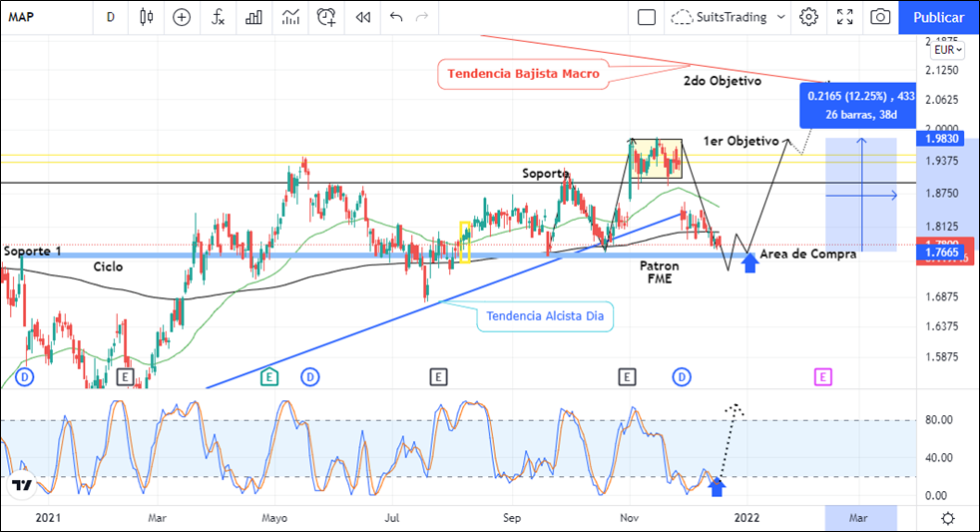Image resolution: width=980 pixels, height=532 pixels.
Task: Open indicator templates icon
Action: 290,17
